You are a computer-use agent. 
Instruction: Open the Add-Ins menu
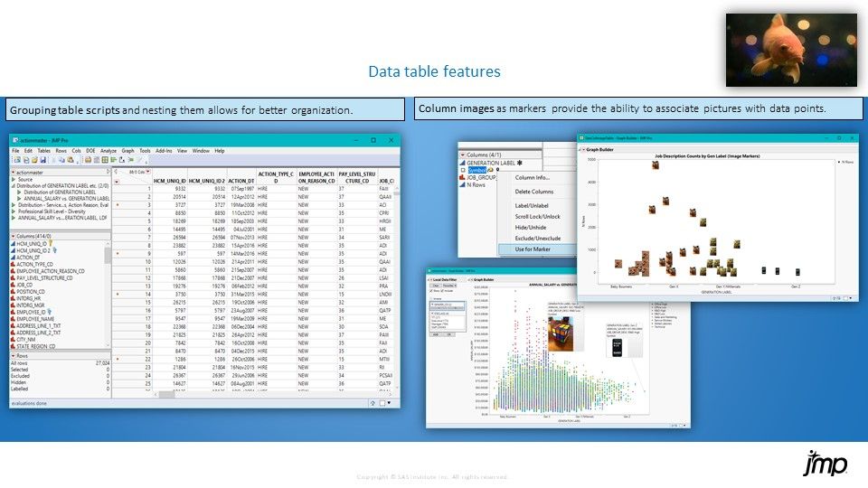[x=164, y=151]
